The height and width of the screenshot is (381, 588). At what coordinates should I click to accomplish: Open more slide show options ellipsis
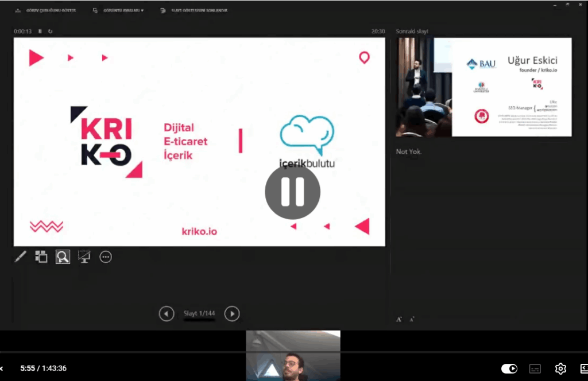tap(106, 257)
